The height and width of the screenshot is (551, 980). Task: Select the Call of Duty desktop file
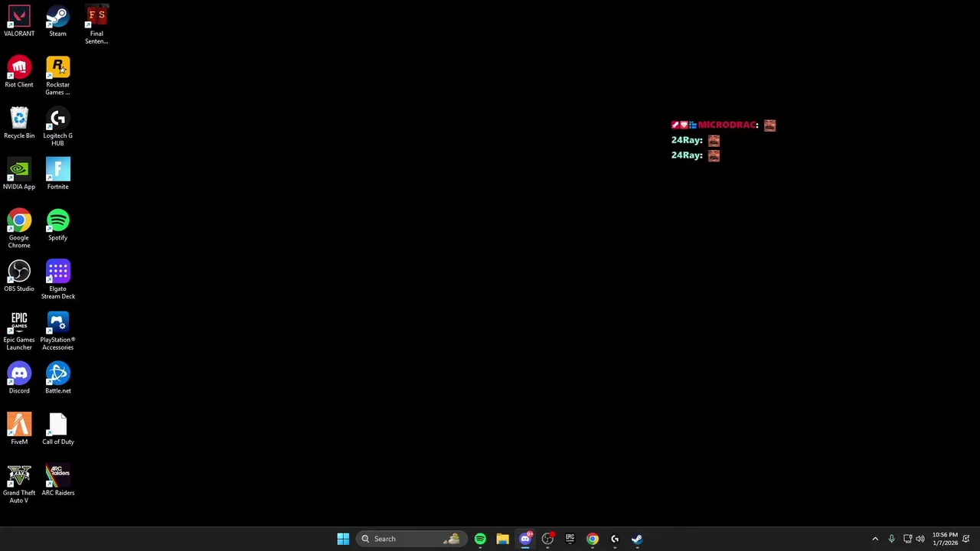coord(57,429)
